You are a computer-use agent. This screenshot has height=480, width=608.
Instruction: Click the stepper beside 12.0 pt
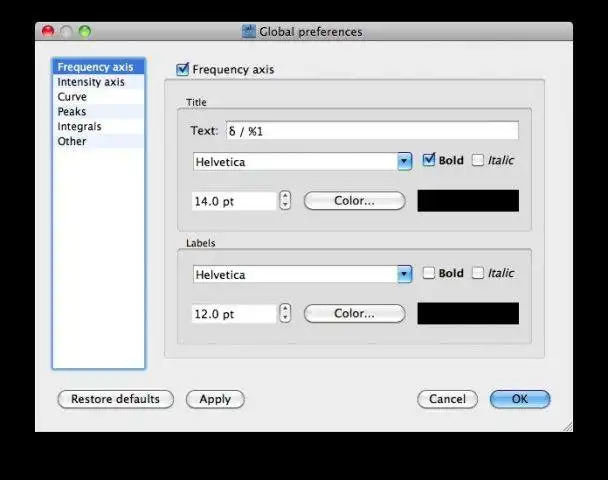point(285,313)
